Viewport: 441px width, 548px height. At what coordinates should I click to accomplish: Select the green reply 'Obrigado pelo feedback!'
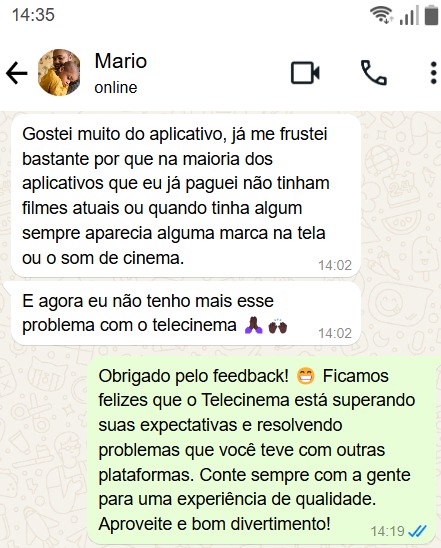click(x=261, y=451)
